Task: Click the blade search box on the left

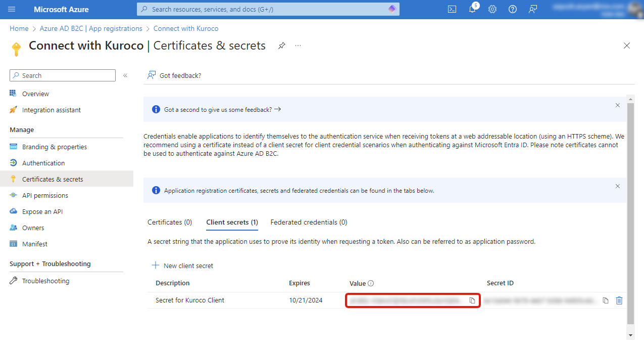Action: coord(62,75)
